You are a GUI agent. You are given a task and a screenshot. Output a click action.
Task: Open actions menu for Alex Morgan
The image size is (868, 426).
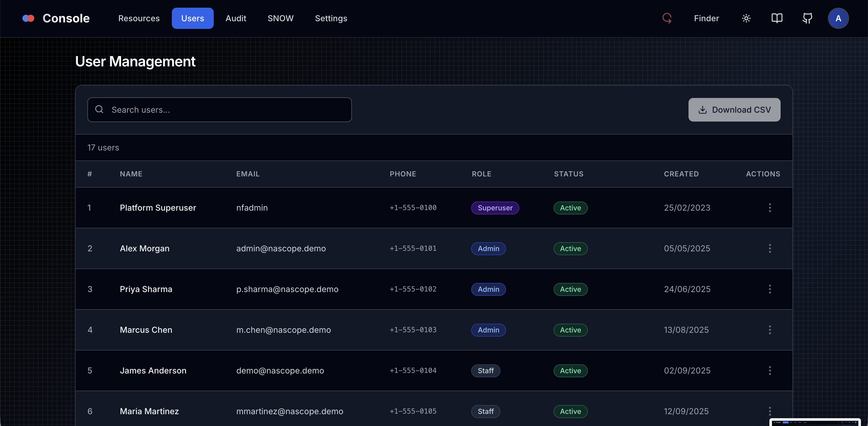pos(770,248)
